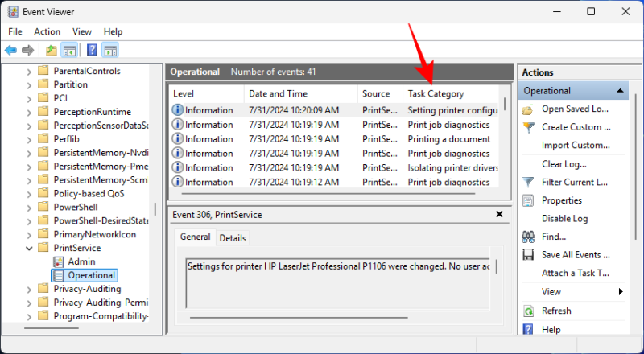Click the green Refresh icon in Actions
Image resolution: width=644 pixels, height=354 pixels.
[x=528, y=311]
